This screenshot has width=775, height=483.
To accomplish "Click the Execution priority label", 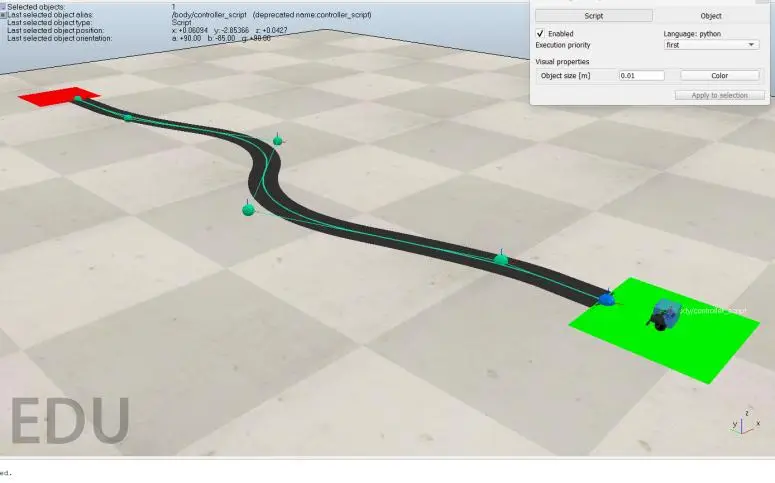I will pos(563,45).
